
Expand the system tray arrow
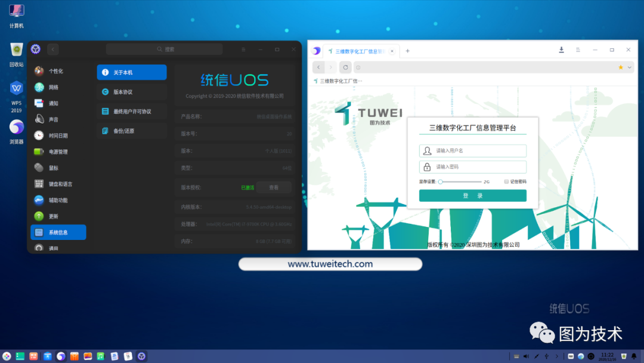click(556, 356)
